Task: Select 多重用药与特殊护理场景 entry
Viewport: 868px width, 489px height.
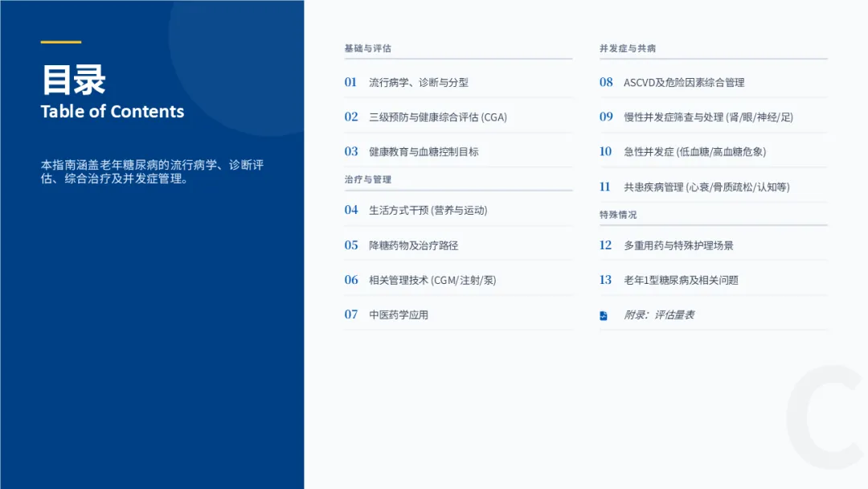Action: [713, 245]
